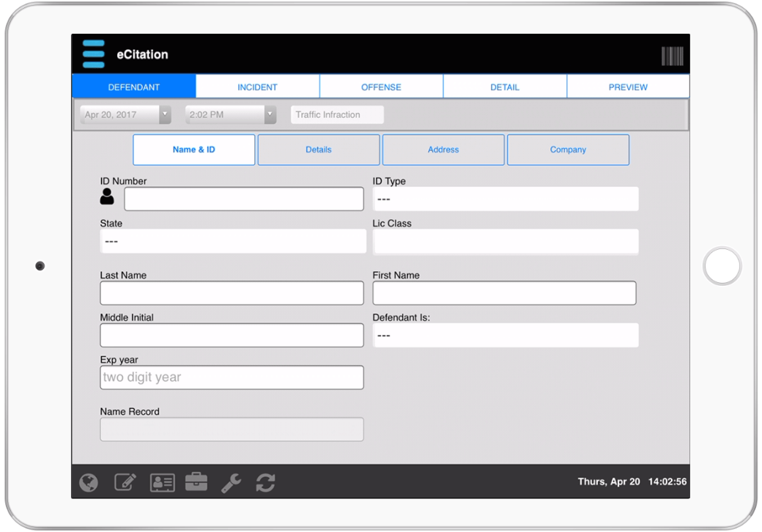Click the Last Name input field

click(x=232, y=293)
